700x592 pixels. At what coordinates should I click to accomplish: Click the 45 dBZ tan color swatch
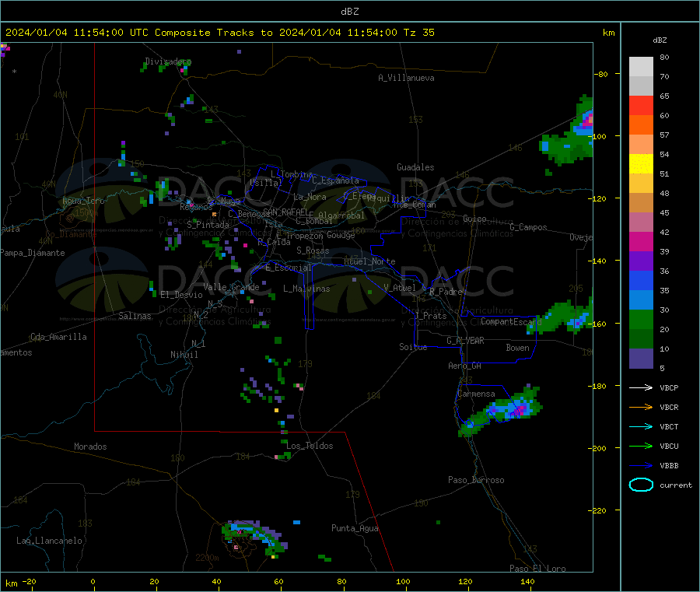[641, 203]
